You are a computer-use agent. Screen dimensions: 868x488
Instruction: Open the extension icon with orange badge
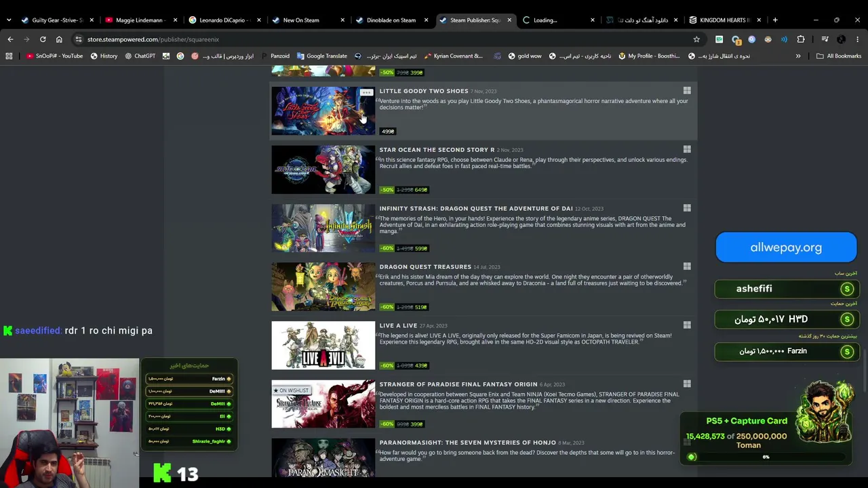pyautogui.click(x=736, y=39)
